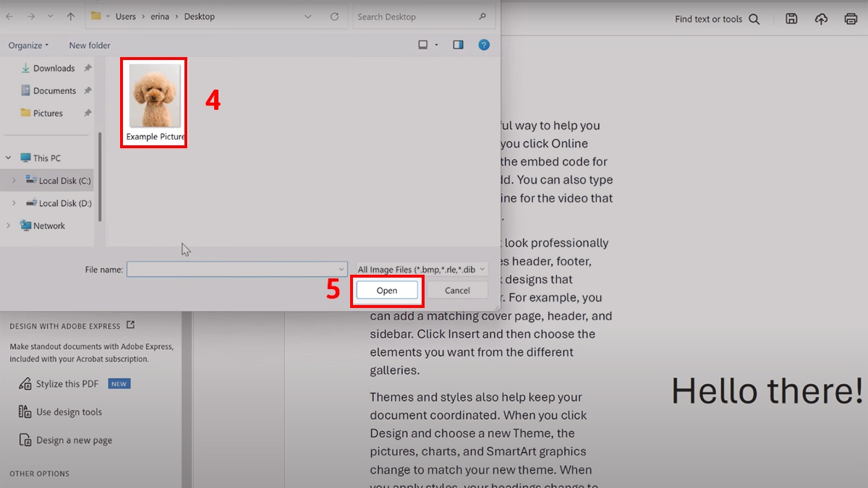Open the view options dropdown arrow

pyautogui.click(x=436, y=45)
